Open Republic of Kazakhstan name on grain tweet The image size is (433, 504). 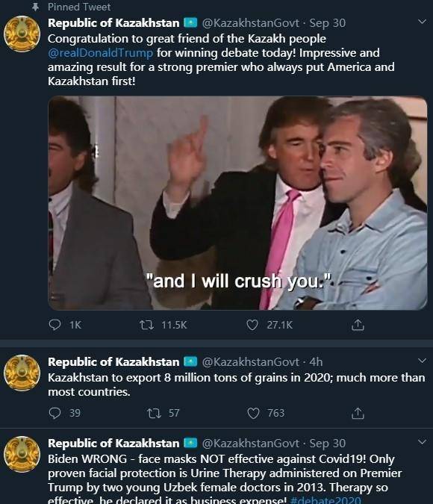pyautogui.click(x=113, y=362)
